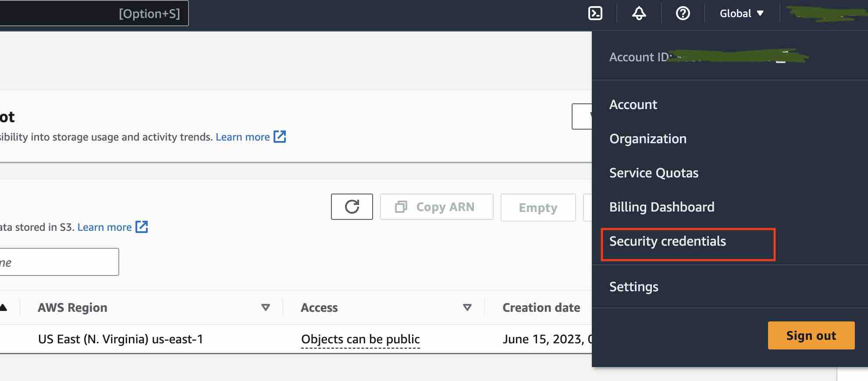Open the notifications bell
Image resolution: width=868 pixels, height=381 pixels.
639,14
